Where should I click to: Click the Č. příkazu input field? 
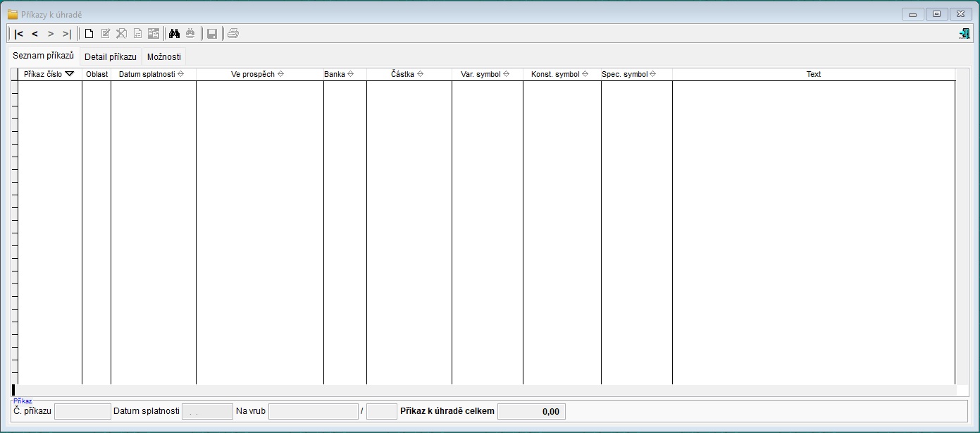point(83,411)
